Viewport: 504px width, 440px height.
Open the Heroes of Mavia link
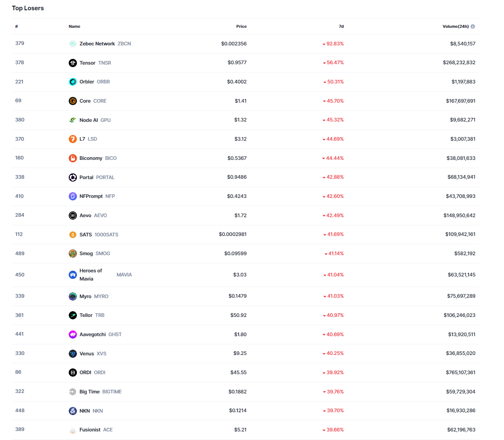coord(91,275)
